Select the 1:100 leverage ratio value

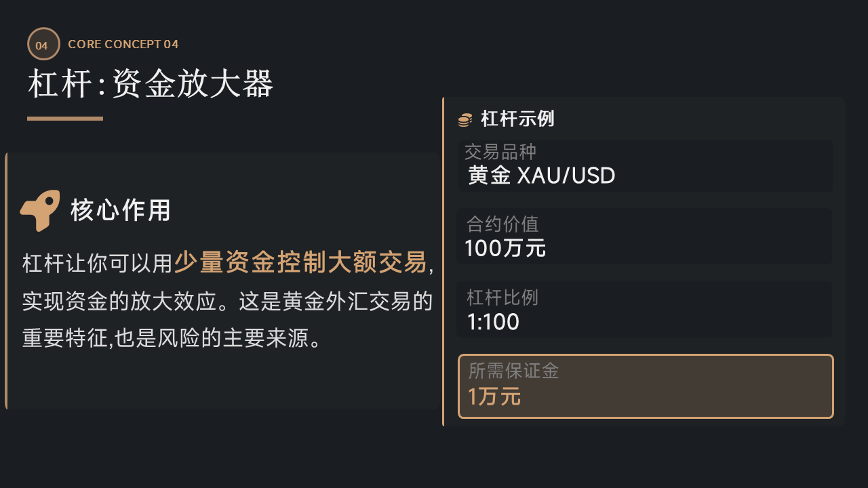[x=493, y=322]
